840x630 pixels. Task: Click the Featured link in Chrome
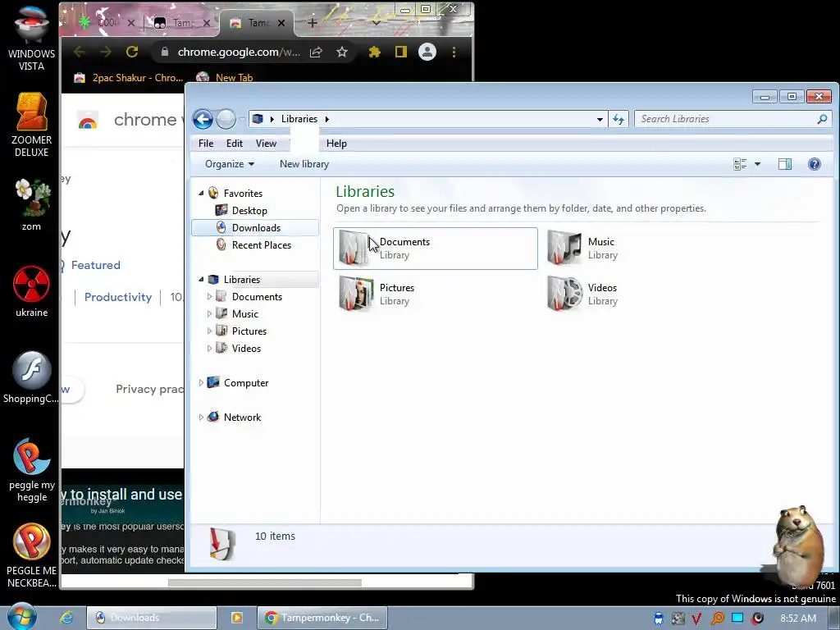[x=95, y=265]
